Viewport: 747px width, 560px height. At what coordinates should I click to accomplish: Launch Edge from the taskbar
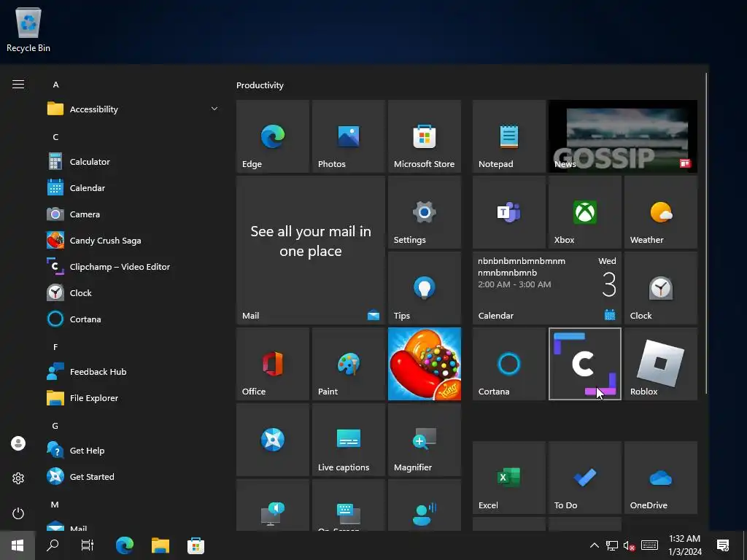click(x=125, y=545)
